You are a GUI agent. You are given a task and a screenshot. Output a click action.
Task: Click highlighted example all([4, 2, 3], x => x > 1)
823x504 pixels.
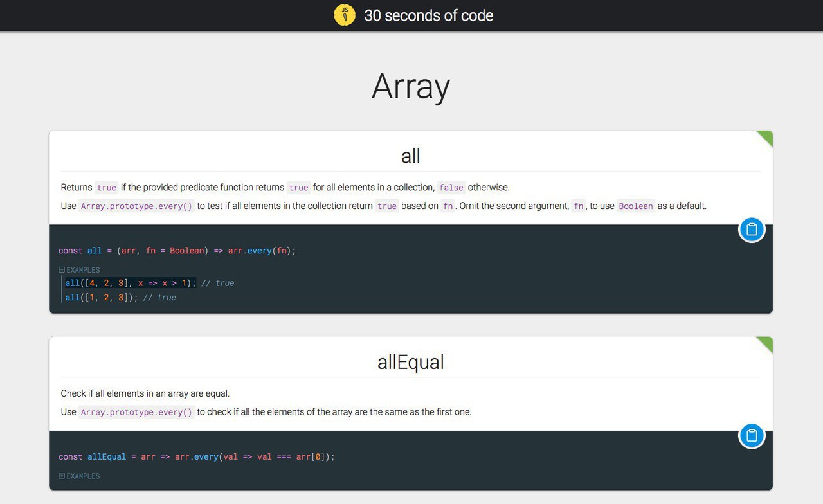tap(131, 283)
